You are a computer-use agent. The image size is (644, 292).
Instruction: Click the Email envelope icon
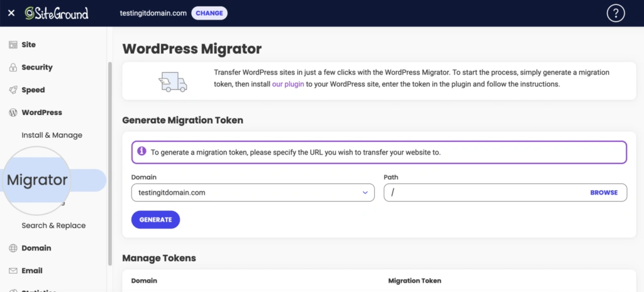tap(13, 271)
